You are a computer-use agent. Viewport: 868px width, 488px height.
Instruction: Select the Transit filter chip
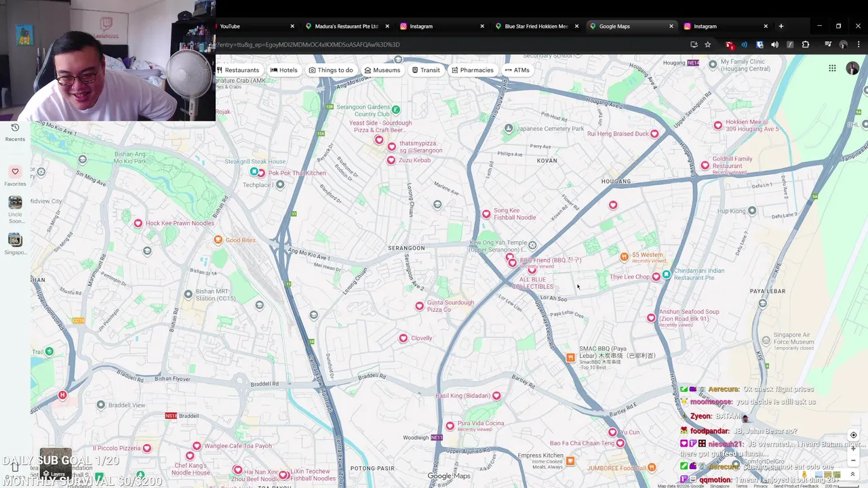click(x=426, y=70)
